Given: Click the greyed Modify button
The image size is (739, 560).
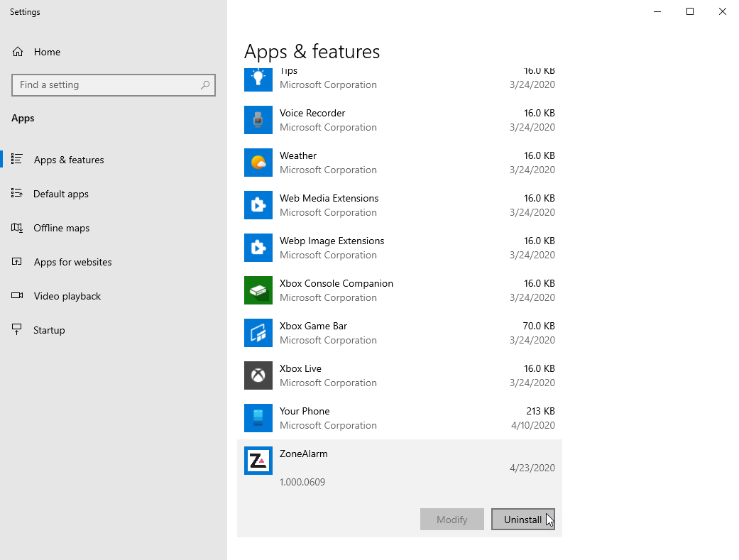Looking at the screenshot, I should (x=452, y=519).
